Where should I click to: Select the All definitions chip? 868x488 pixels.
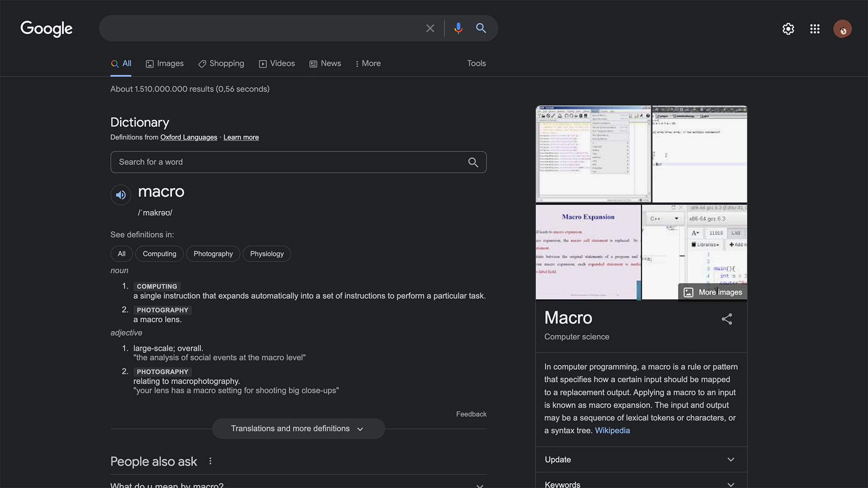click(122, 254)
